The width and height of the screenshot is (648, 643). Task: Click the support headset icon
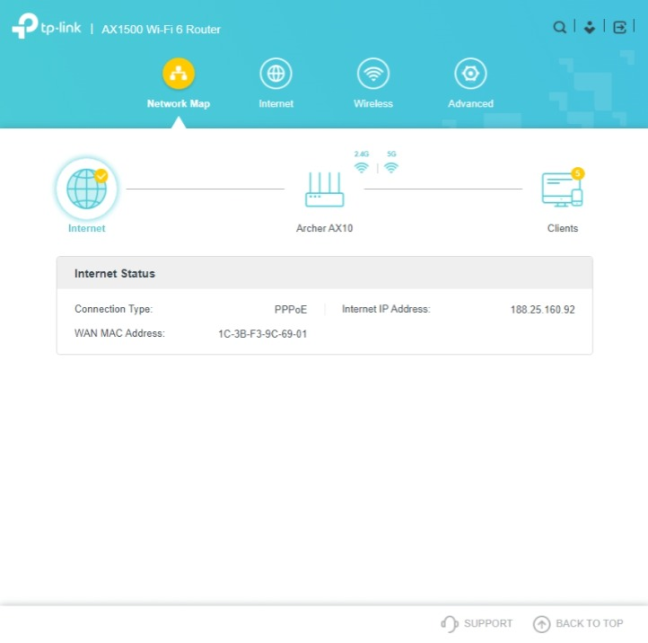click(450, 624)
